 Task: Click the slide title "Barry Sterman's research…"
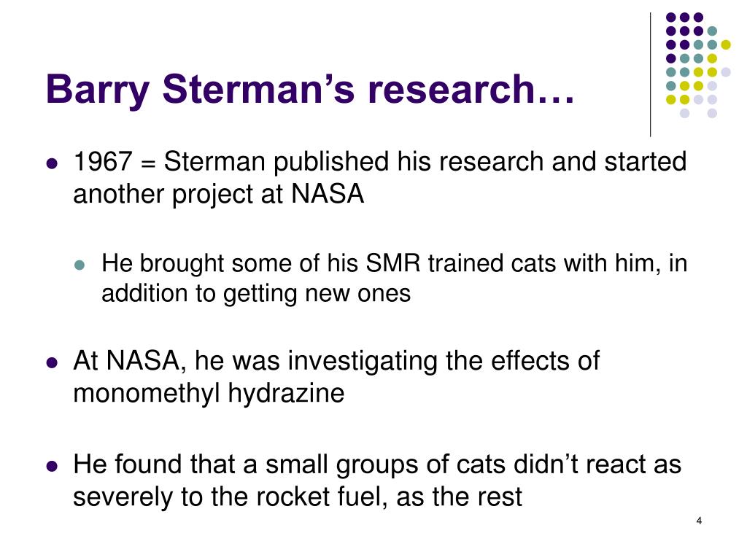tap(310, 90)
